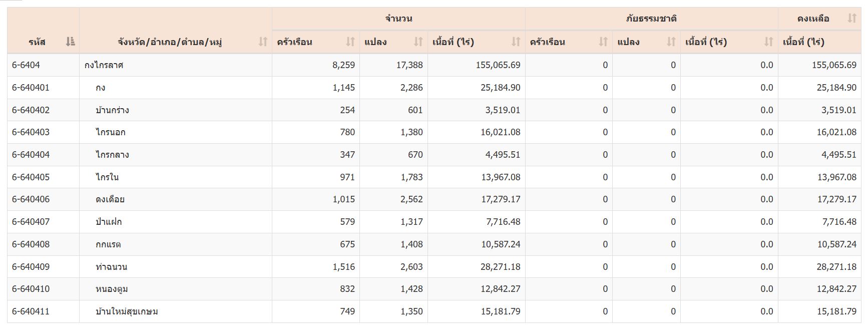Click the ท่าฉนวน row name
Viewport: 868px width, 331px height.
click(x=111, y=267)
